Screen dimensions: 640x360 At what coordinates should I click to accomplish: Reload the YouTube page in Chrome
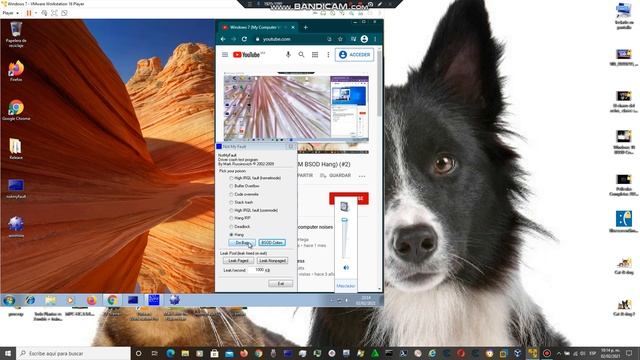click(244, 39)
